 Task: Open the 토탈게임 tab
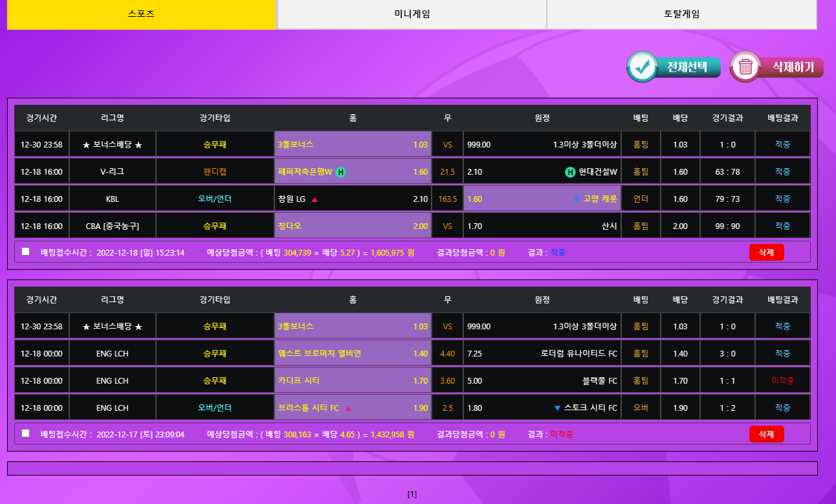[x=681, y=14]
